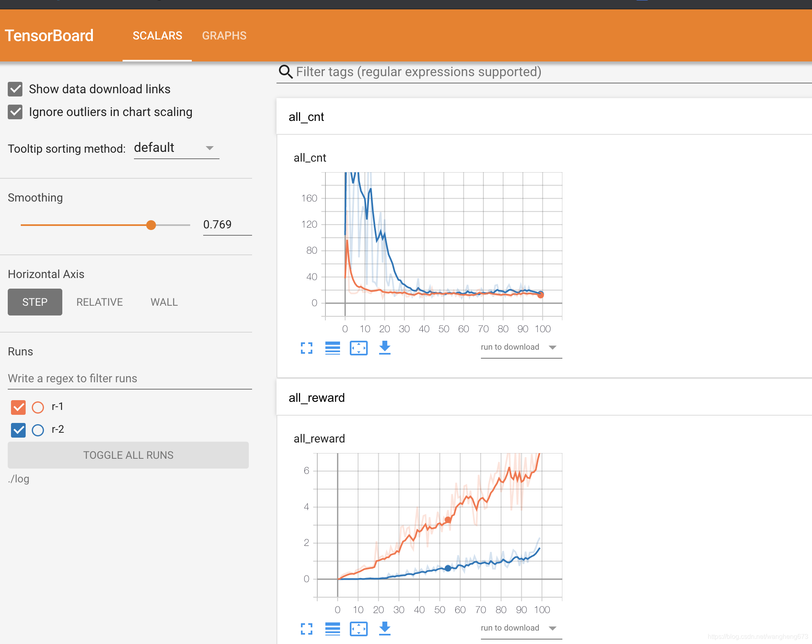Screen dimensions: 812x644
Task: Toggle y-axis log scale on all_reward chart
Action: point(333,629)
